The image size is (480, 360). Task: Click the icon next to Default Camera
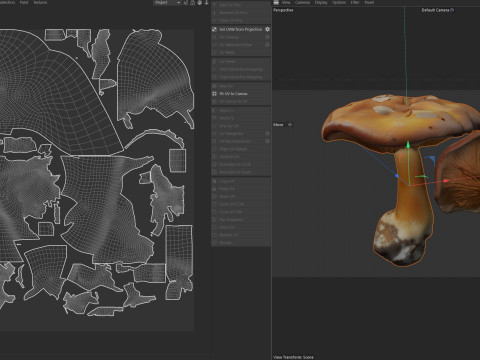click(452, 10)
